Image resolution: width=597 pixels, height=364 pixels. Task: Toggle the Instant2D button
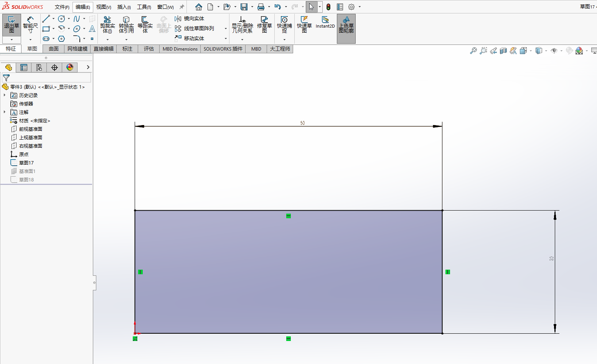[325, 22]
